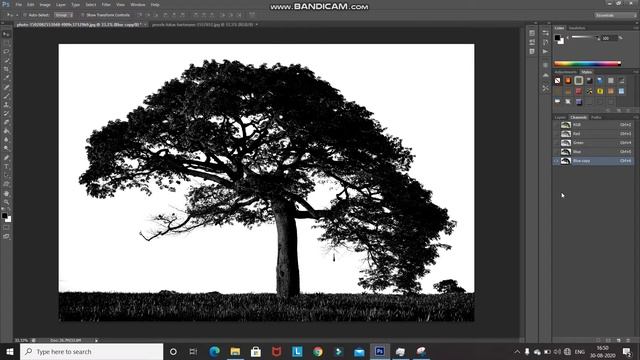Select the Blur tool
The height and width of the screenshot is (360, 640).
click(x=6, y=140)
